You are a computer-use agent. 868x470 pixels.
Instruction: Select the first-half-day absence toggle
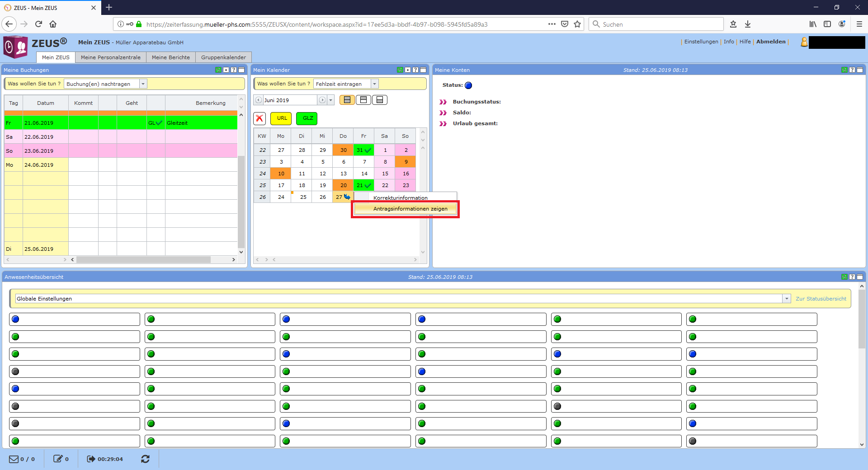[x=363, y=100]
